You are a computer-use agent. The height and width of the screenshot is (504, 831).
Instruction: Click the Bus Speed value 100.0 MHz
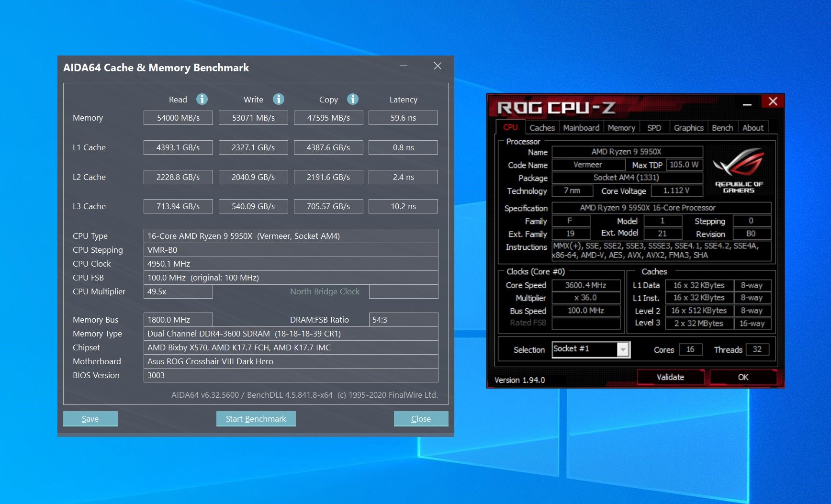(x=586, y=311)
